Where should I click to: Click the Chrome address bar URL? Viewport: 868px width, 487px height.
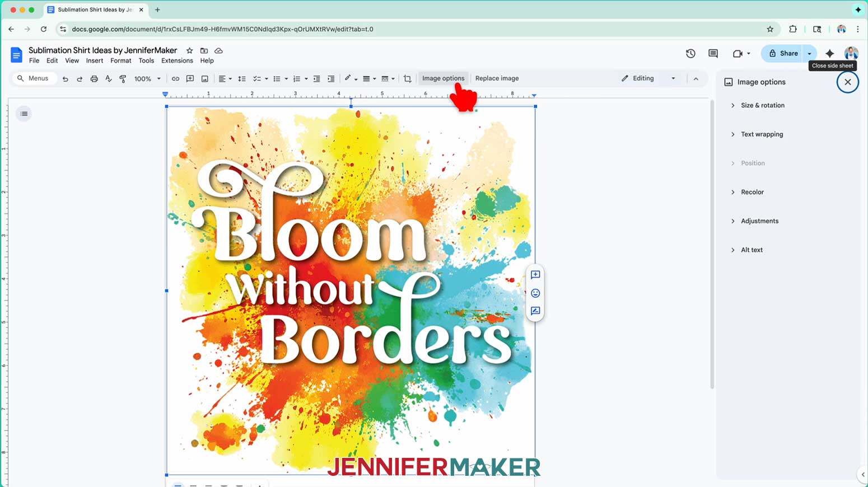pyautogui.click(x=222, y=29)
